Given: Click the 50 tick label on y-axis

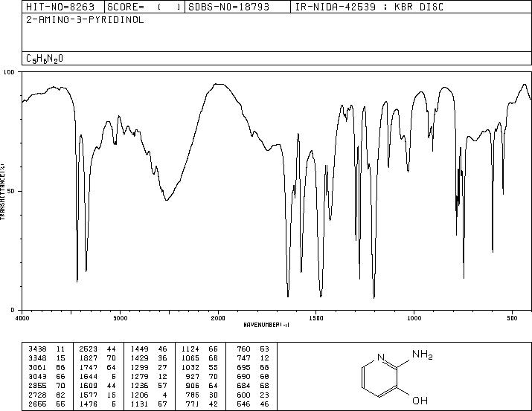Looking at the screenshot, I should click(12, 191).
